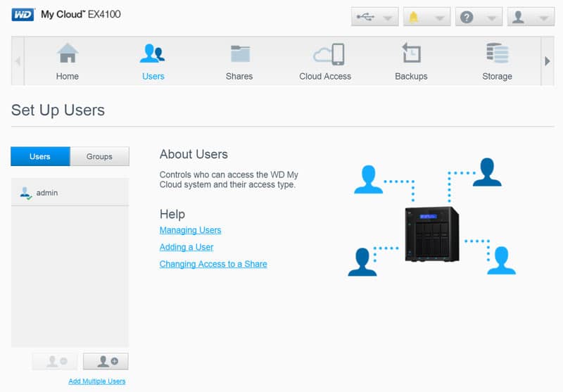This screenshot has width=563, height=392.
Task: Click the Set Up Users heading
Action: tap(58, 110)
